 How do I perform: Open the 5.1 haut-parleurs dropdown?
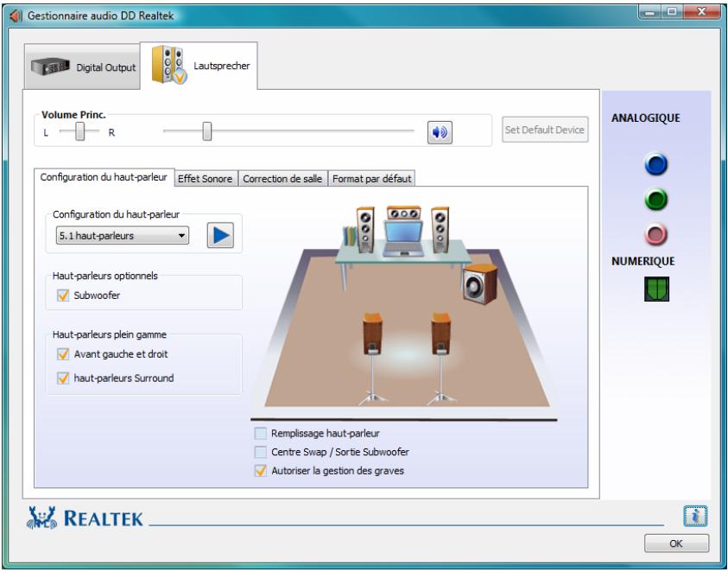[x=122, y=236]
